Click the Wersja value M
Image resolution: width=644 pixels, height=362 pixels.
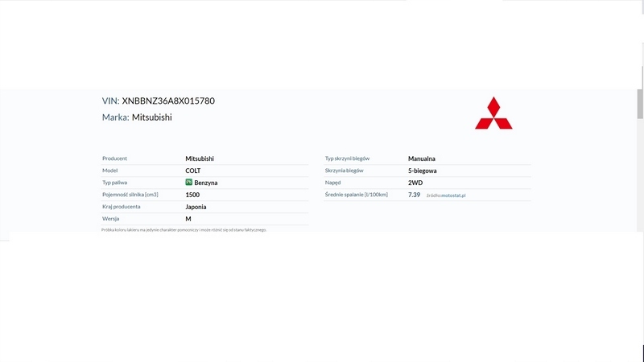pyautogui.click(x=188, y=219)
